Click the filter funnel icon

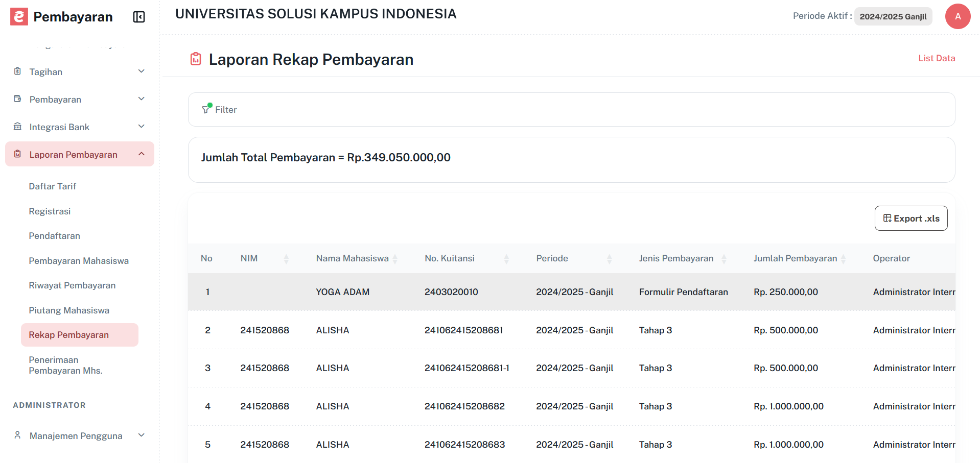pos(206,109)
